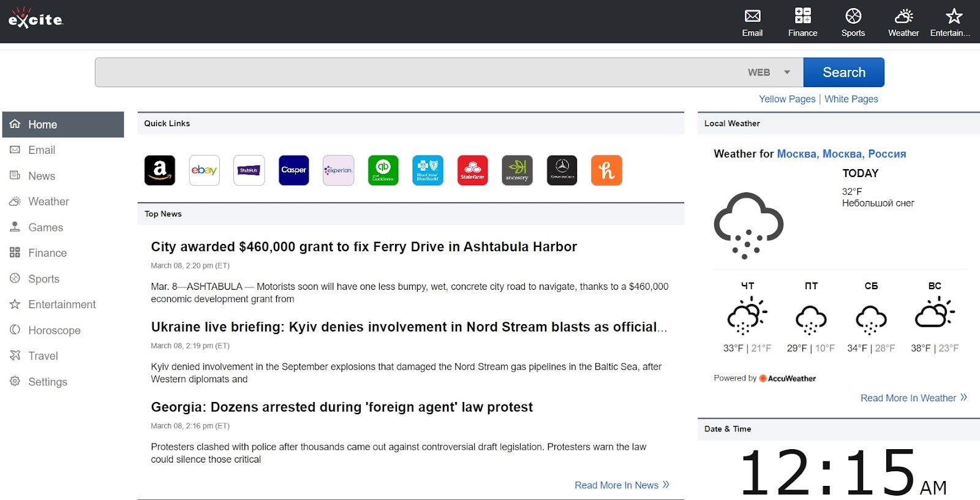Viewport: 980px width, 500px height.
Task: Click ВС forecast weather icon
Action: coord(935,312)
